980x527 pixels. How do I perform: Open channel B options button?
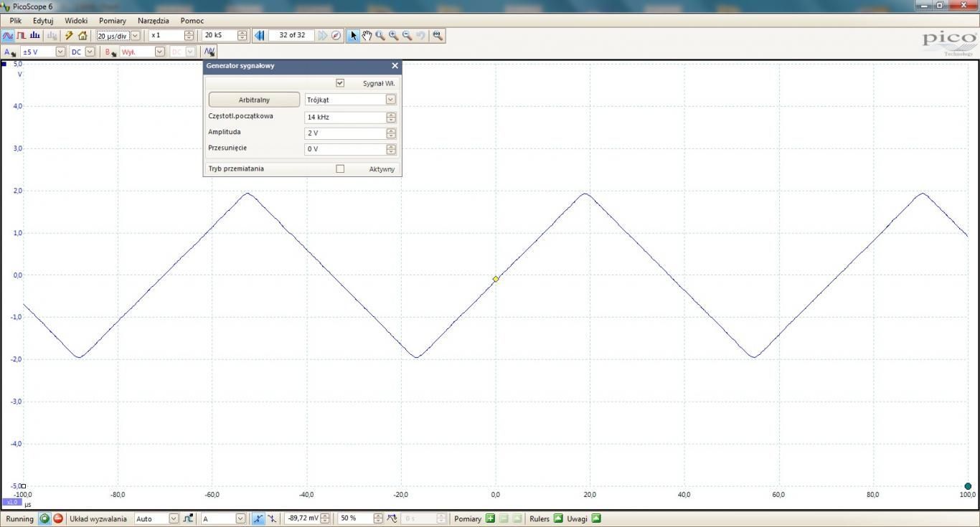pyautogui.click(x=111, y=52)
